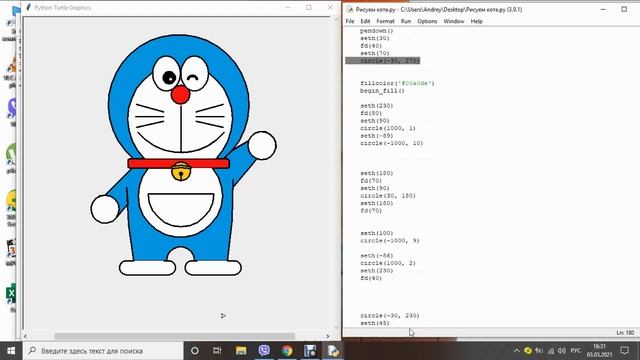640x360 pixels.
Task: Click the fillcolor('#00a0de') code line
Action: 397,83
